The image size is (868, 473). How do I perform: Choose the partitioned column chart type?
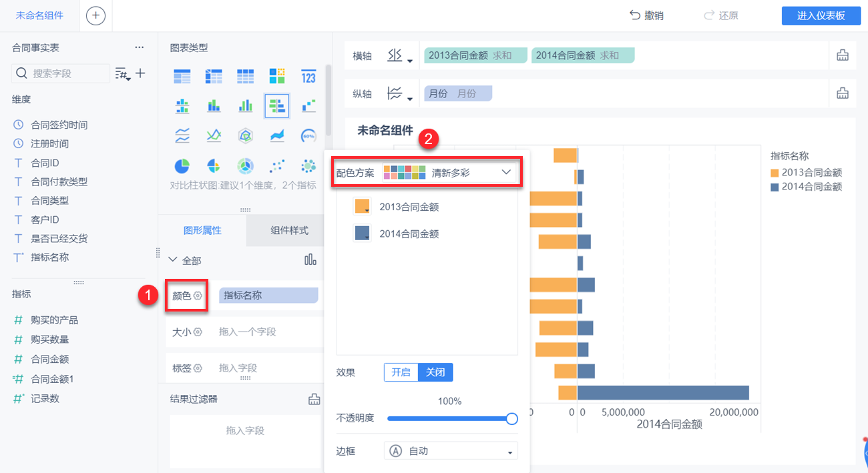(x=182, y=105)
